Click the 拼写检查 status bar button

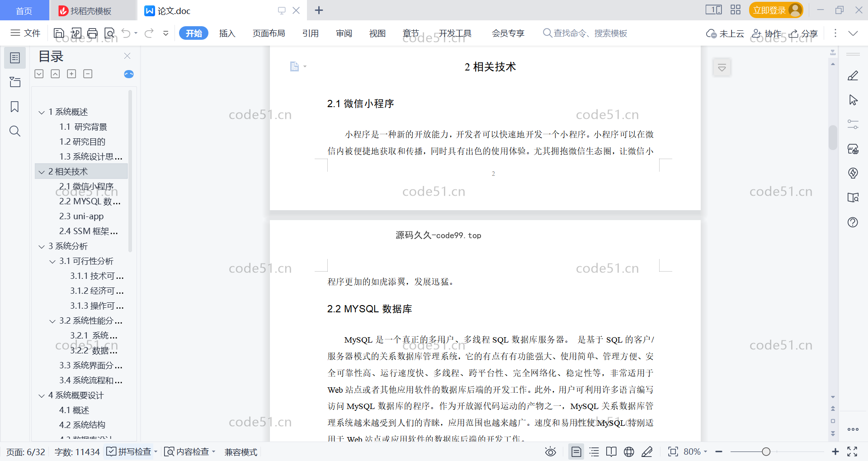coord(132,452)
